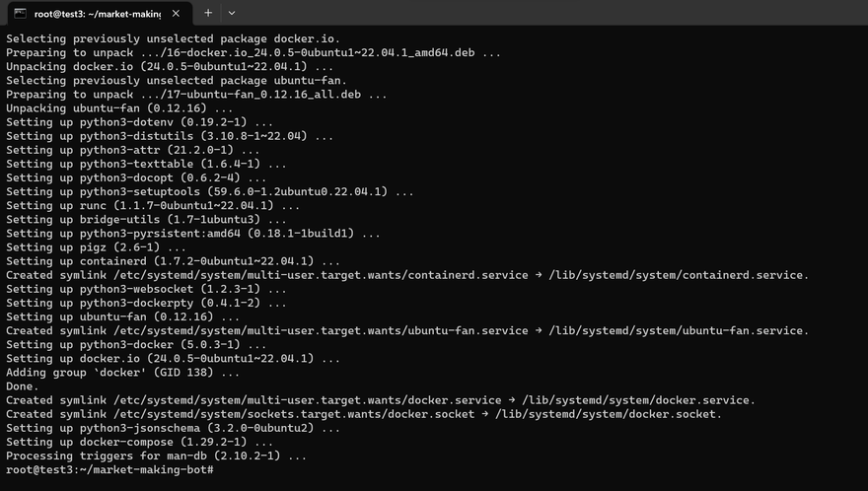Click the empty title bar area

point(542,13)
